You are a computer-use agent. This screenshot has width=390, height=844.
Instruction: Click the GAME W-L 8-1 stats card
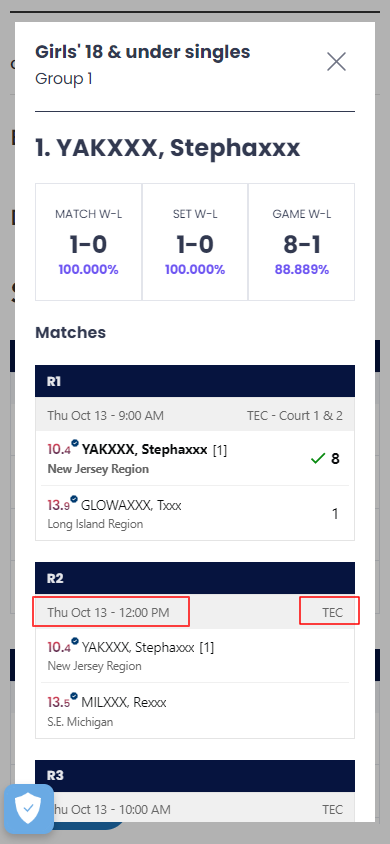pyautogui.click(x=301, y=242)
